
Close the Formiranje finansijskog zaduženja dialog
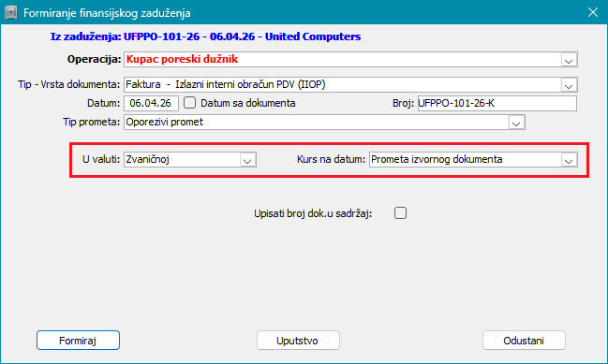pos(592,12)
